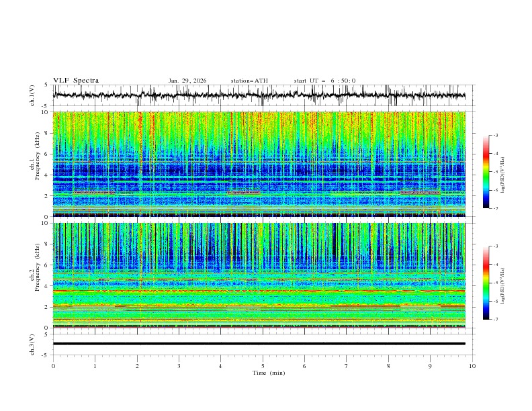This screenshot has height=411, width=532.
Task: Click the time axis tick label '7'
Action: pos(347,366)
